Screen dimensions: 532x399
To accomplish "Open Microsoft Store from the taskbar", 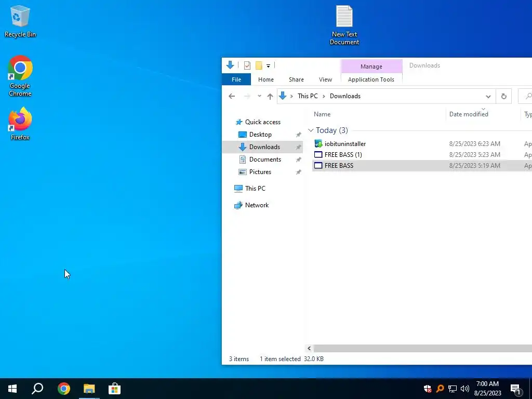I will point(114,389).
